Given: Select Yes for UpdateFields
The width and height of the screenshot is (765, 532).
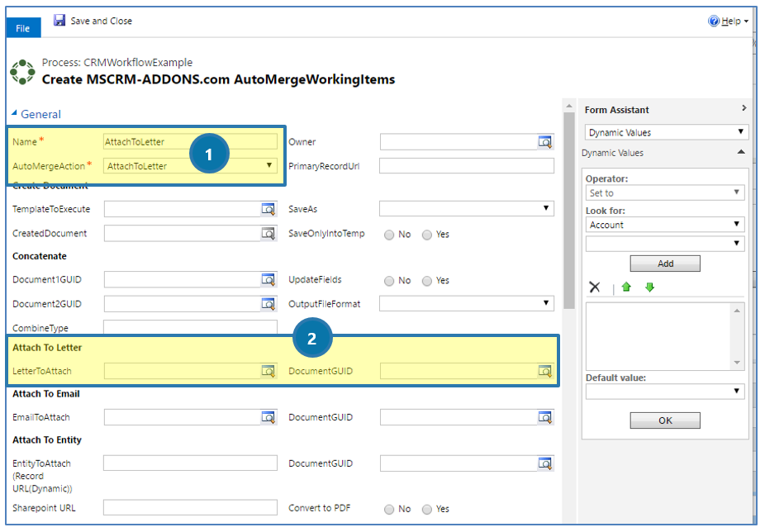Looking at the screenshot, I should (x=427, y=281).
